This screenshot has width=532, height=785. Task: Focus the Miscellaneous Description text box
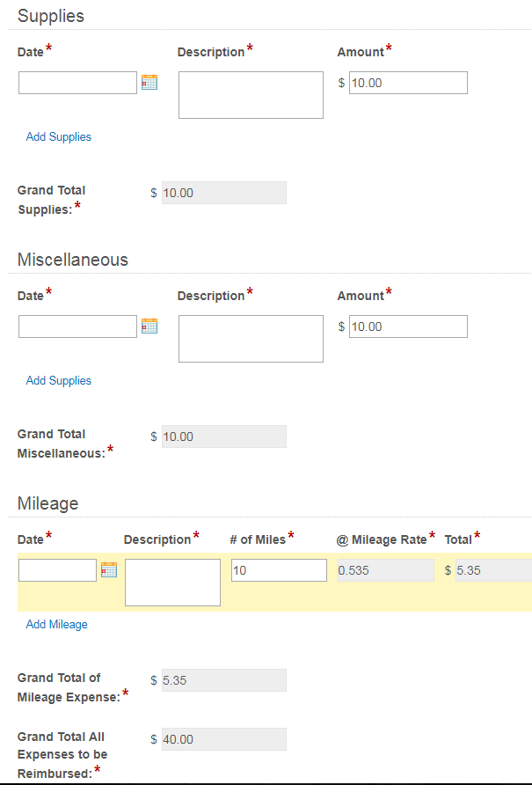pyautogui.click(x=251, y=339)
